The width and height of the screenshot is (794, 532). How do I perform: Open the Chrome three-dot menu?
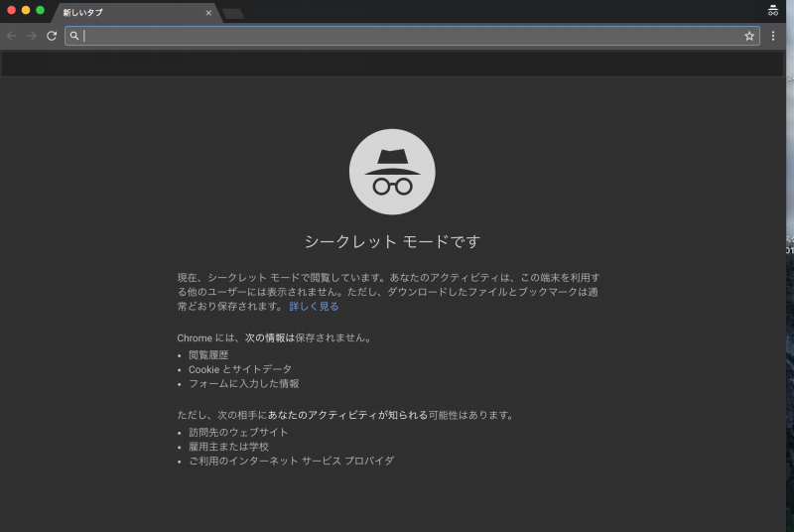773,36
